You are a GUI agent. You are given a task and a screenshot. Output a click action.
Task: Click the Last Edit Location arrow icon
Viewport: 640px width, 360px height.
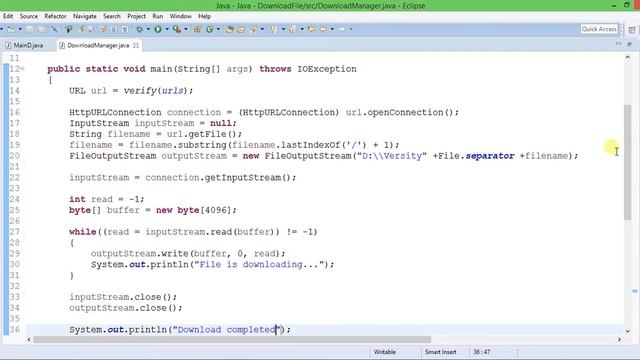pos(311,29)
